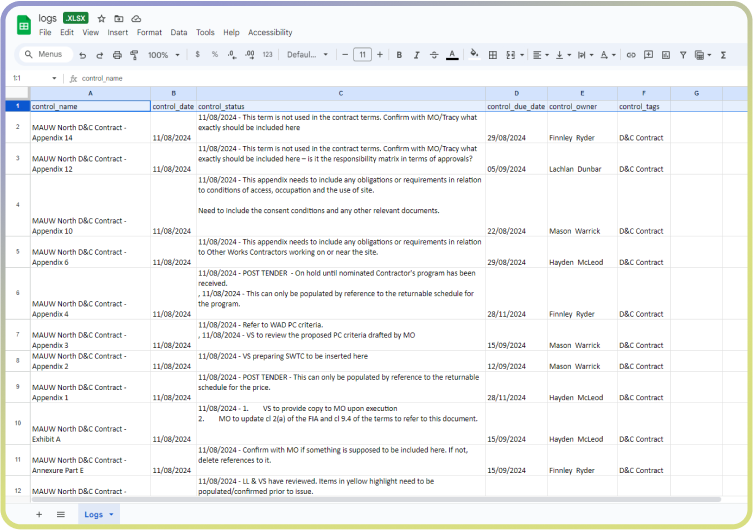Screen dimensions: 753x530
Task: Click the Functions sigma icon
Action: 723,55
